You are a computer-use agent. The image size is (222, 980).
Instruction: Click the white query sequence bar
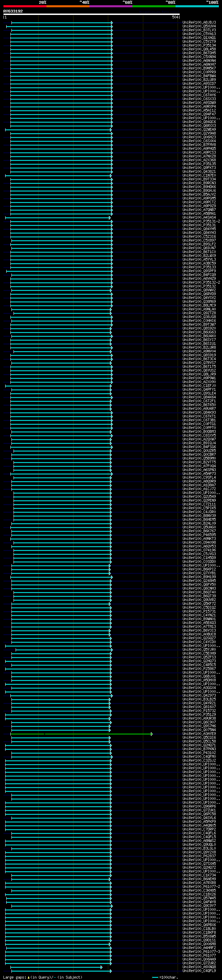[x=91, y=15]
